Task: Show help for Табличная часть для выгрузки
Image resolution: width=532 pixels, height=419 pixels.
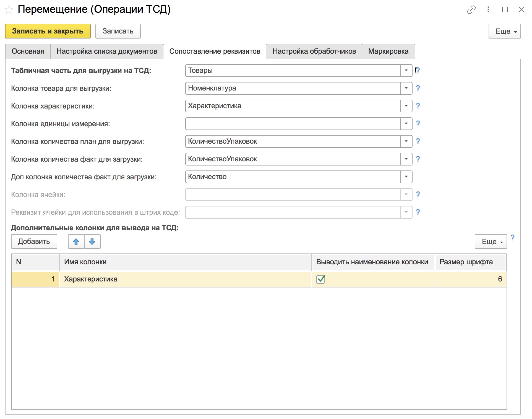Action: tap(418, 71)
